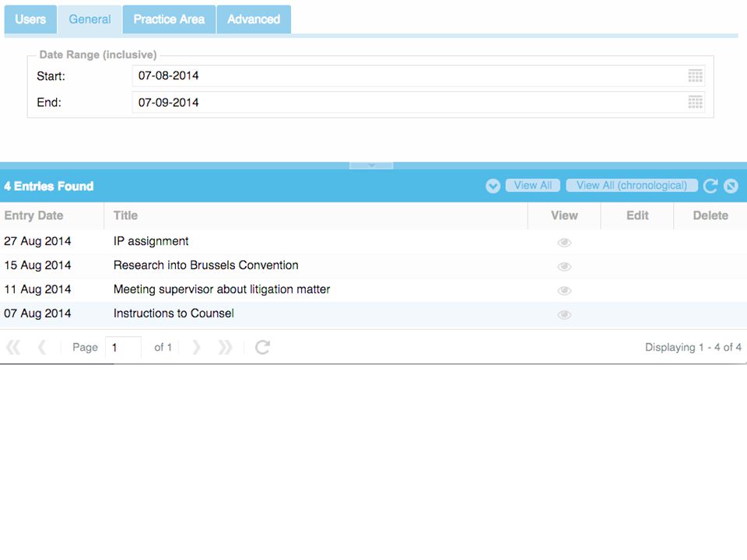This screenshot has width=747, height=560.
Task: Click the page number input field
Action: (124, 347)
